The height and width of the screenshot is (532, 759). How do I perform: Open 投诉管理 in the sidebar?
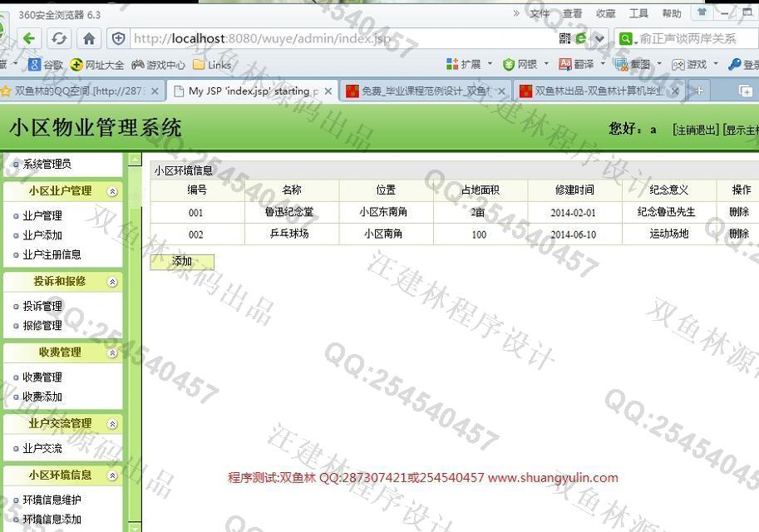pyautogui.click(x=42, y=307)
